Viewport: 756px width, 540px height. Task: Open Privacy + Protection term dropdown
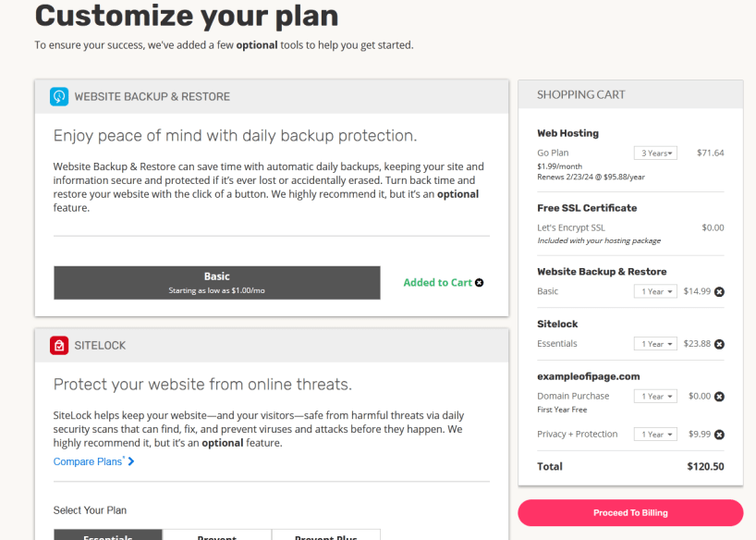[655, 435]
